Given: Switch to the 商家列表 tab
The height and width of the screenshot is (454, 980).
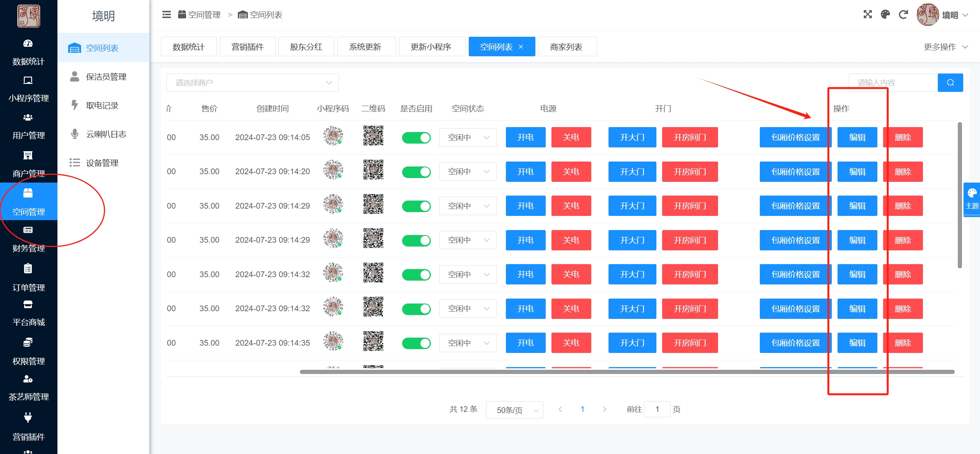Looking at the screenshot, I should click(x=567, y=47).
